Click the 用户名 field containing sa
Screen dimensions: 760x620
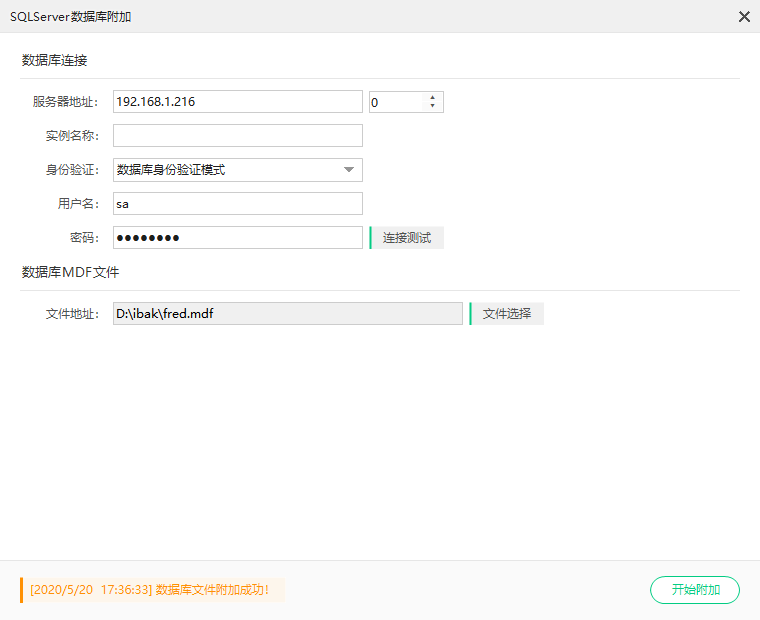(238, 204)
